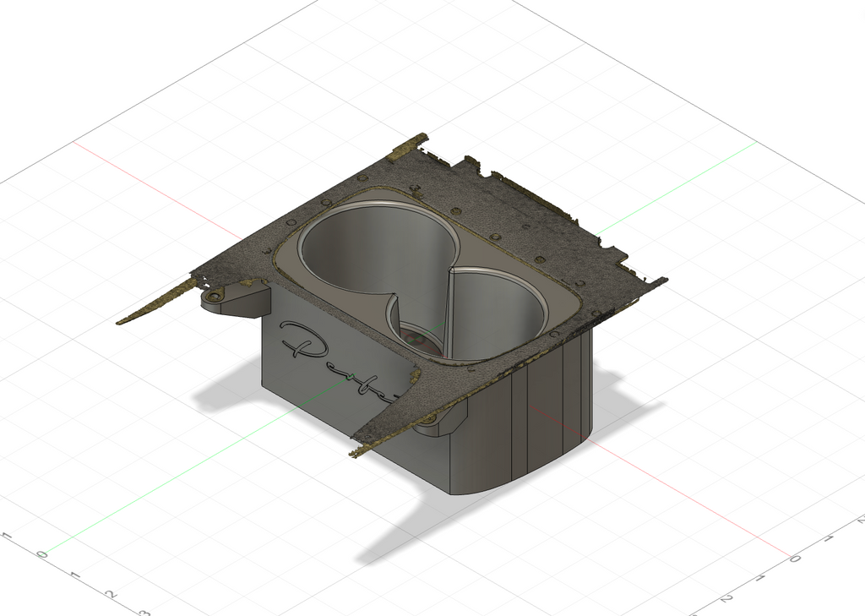Select the jagged mesh tab at top edge
The height and width of the screenshot is (616, 865).
[x=408, y=147]
